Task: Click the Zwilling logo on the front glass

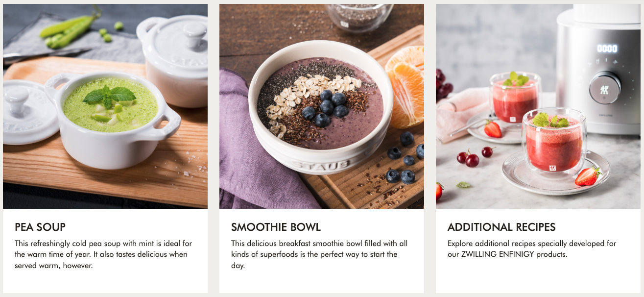Action: coord(552,168)
